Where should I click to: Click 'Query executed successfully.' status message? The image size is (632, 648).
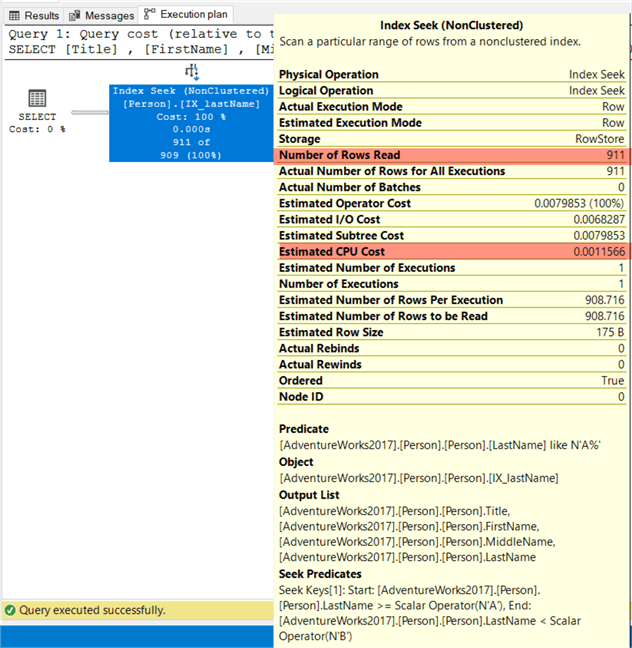[x=92, y=610]
